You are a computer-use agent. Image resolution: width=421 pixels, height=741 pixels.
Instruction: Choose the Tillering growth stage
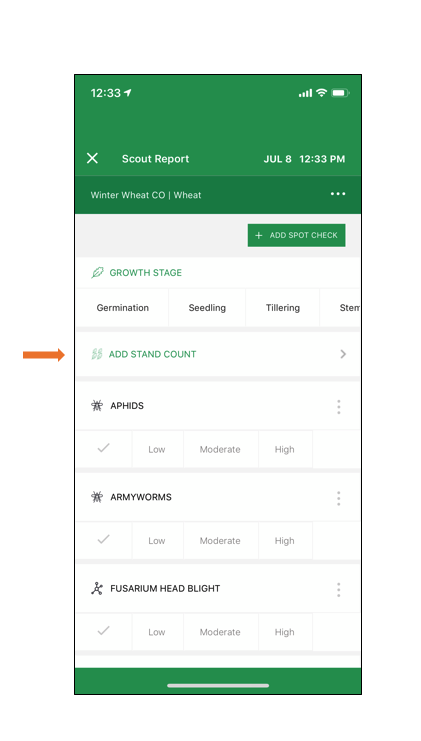(283, 308)
